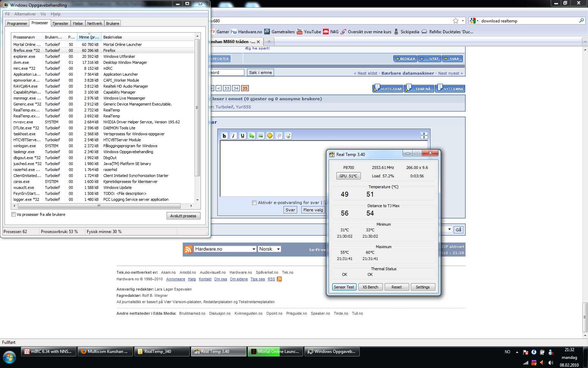
Task: Open Real Temp Settings
Action: [423, 287]
